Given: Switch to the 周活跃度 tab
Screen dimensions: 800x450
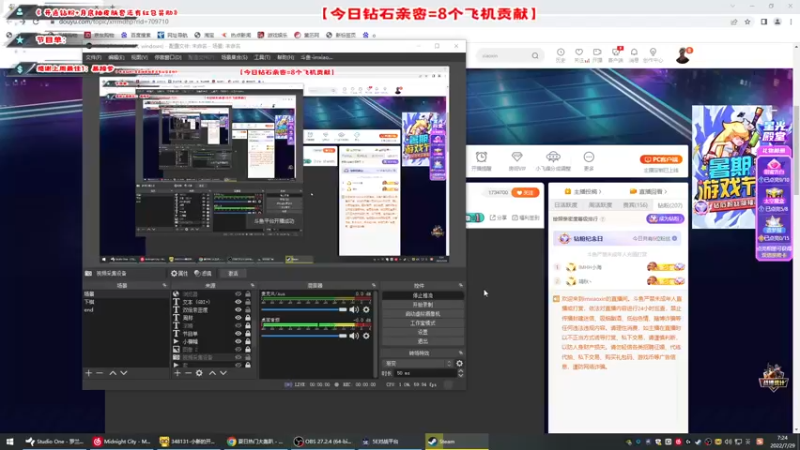Looking at the screenshot, I should (x=600, y=205).
